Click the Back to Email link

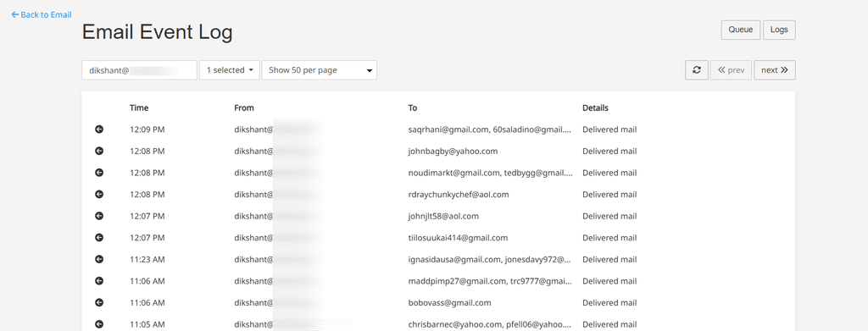[x=42, y=15]
